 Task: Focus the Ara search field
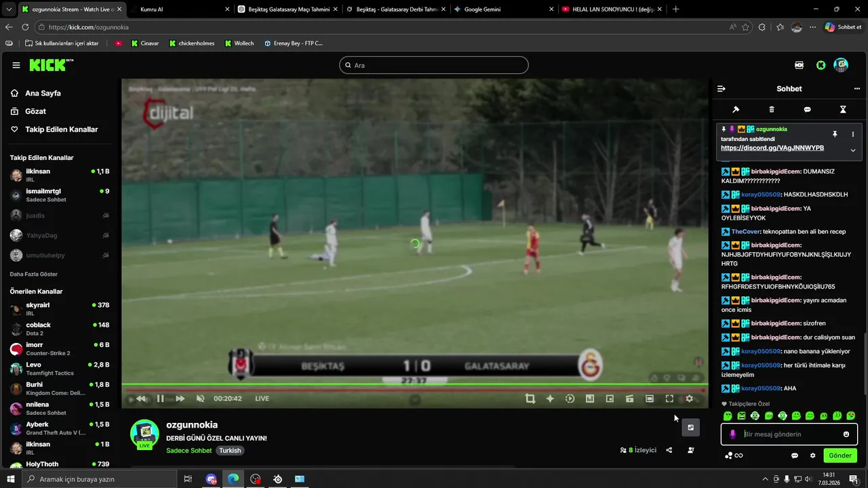434,65
